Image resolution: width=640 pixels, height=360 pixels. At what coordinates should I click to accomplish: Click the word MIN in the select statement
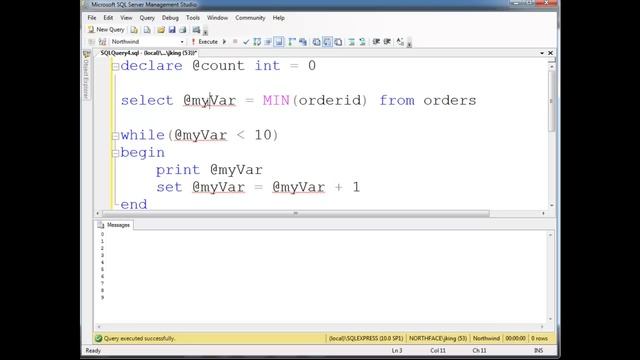tap(276, 100)
